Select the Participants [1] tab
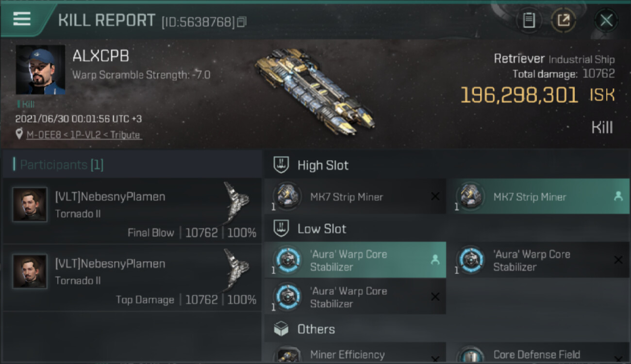The height and width of the screenshot is (364, 631). pyautogui.click(x=62, y=165)
